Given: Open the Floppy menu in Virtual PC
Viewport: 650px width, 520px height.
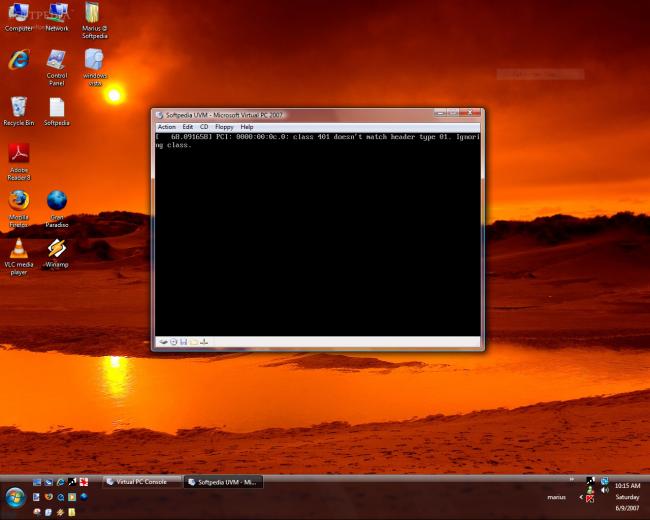Looking at the screenshot, I should pyautogui.click(x=224, y=127).
